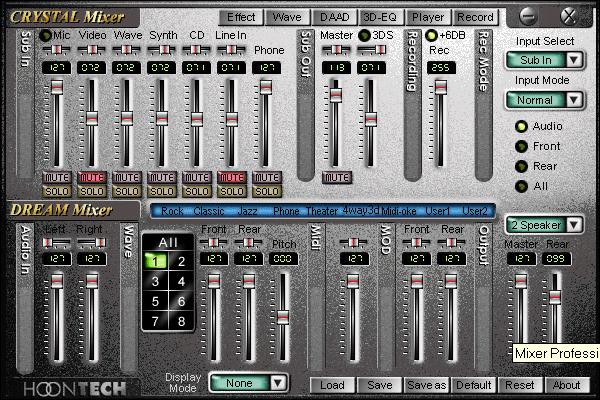This screenshot has height=400, width=600.
Task: Click the Normal input mode field
Action: click(536, 100)
